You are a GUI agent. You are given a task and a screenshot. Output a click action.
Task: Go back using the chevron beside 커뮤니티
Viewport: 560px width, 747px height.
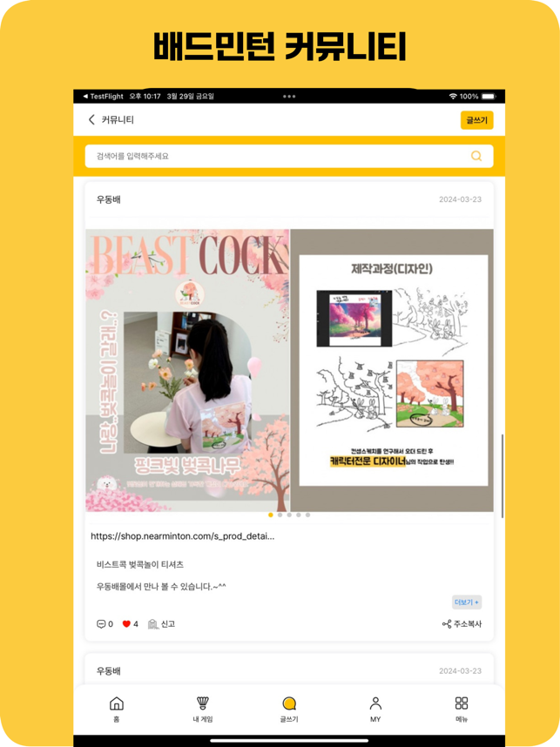click(91, 119)
